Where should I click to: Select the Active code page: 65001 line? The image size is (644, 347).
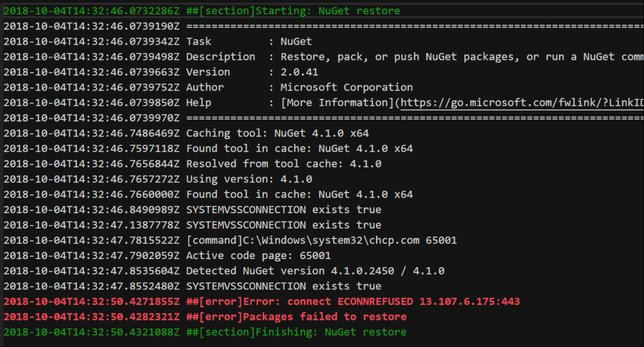[167, 255]
